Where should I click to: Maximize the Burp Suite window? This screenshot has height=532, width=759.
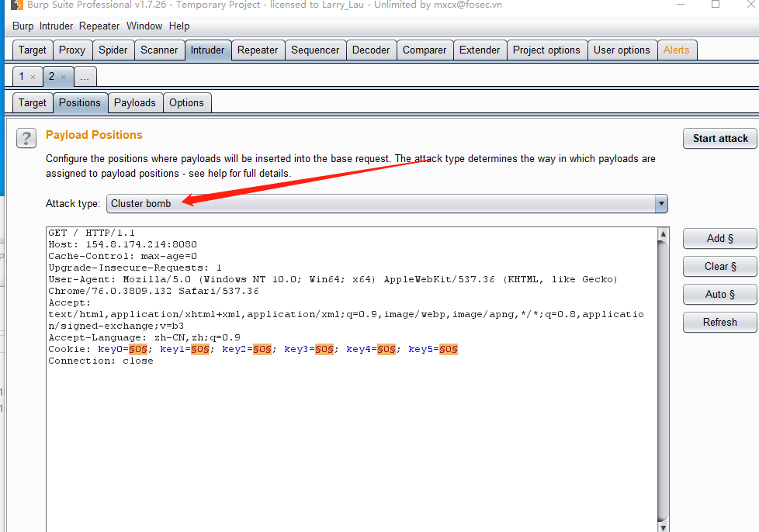pos(716,5)
